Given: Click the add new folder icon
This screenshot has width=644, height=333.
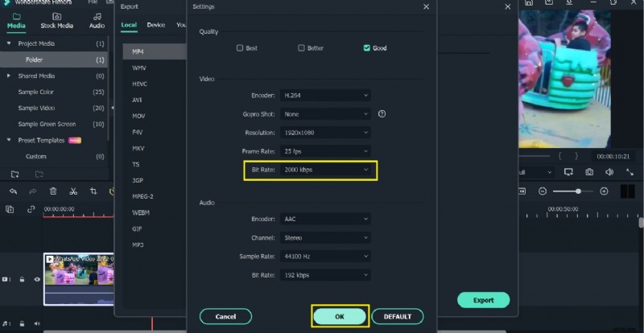Looking at the screenshot, I should click(x=14, y=174).
